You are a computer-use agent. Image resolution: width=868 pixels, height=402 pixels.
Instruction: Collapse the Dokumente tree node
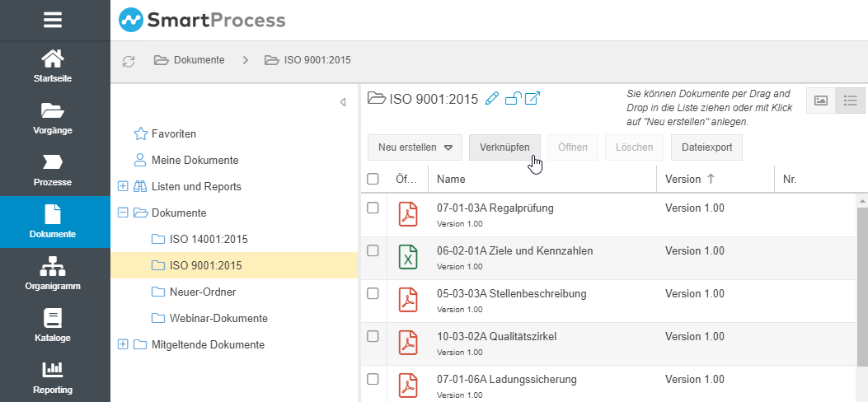pyautogui.click(x=124, y=213)
